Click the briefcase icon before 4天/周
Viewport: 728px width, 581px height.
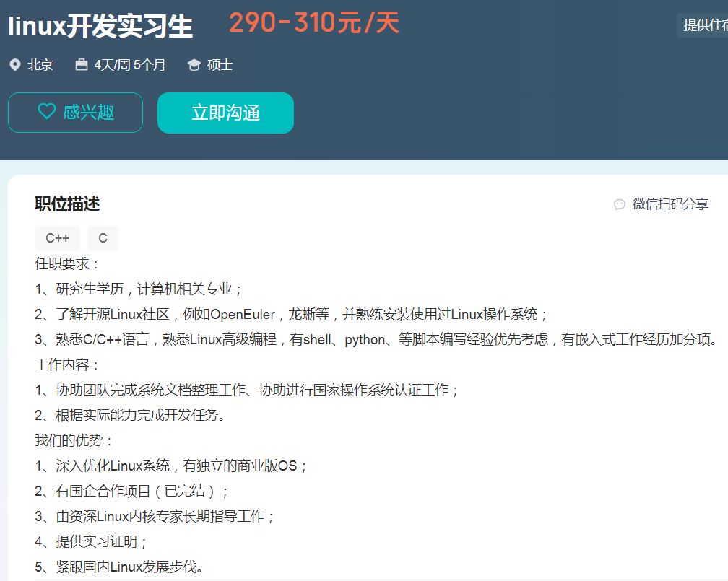pyautogui.click(x=82, y=65)
